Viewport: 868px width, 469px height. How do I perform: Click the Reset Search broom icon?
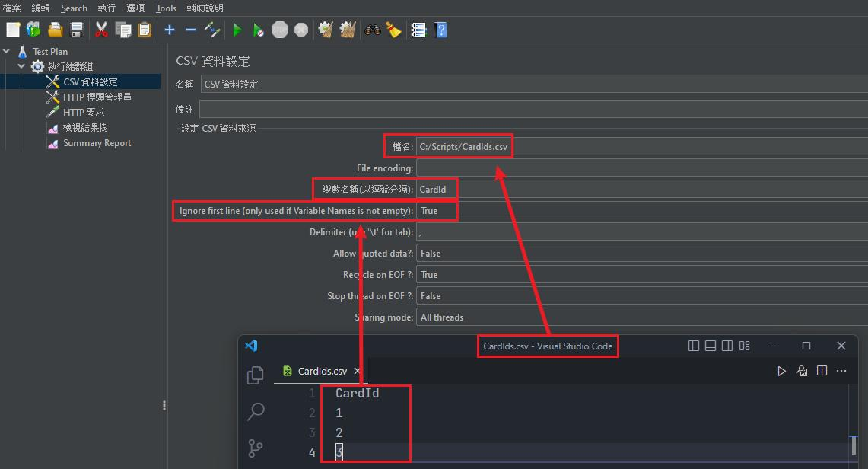(x=393, y=30)
